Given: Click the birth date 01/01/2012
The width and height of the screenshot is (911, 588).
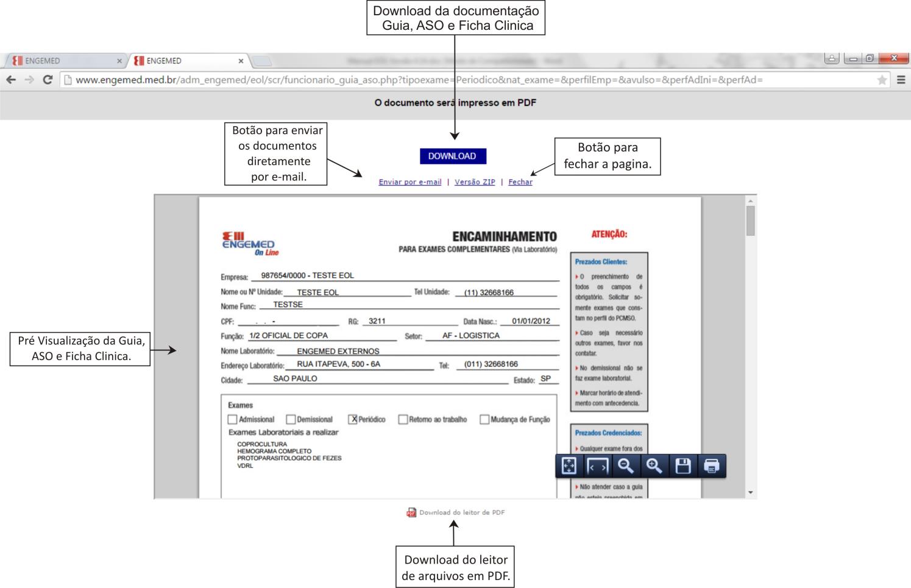Looking at the screenshot, I should (x=531, y=321).
